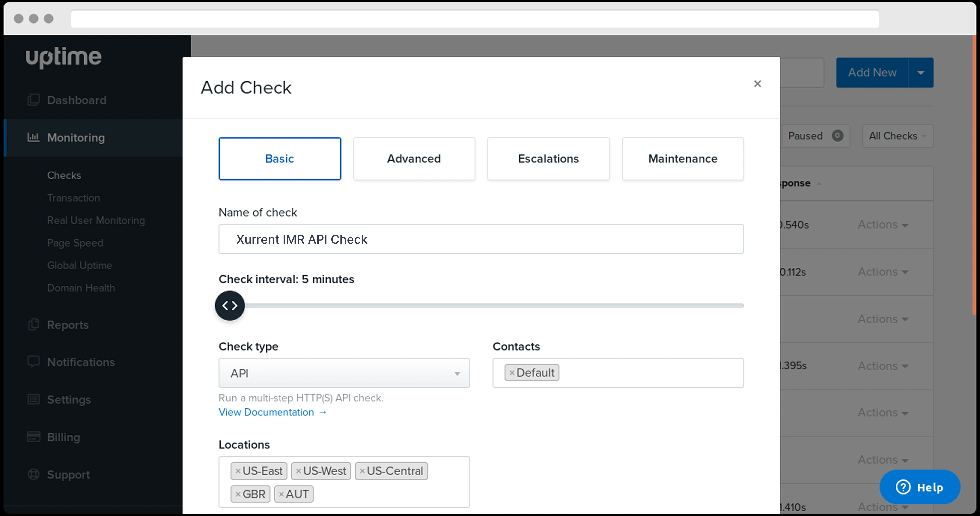Image resolution: width=980 pixels, height=516 pixels.
Task: Click the Support lifebuoy icon
Action: 33,474
